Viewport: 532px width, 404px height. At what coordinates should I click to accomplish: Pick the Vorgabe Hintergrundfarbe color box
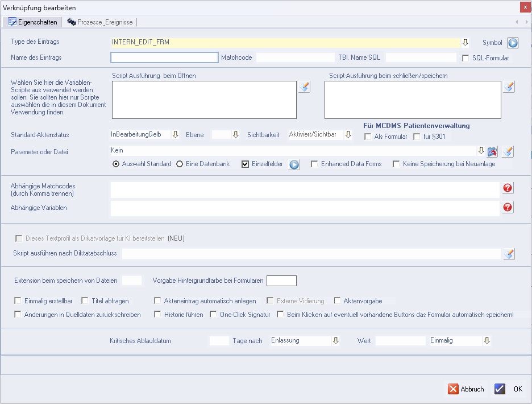(281, 281)
